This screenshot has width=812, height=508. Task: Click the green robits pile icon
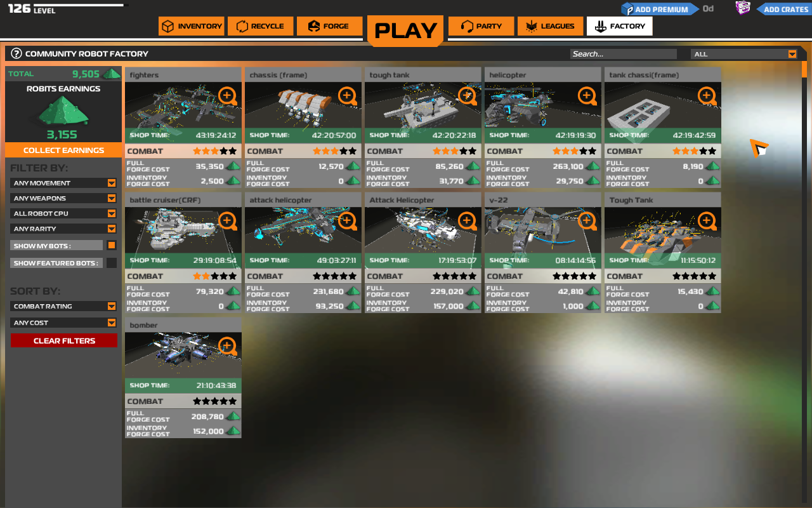coord(63,111)
